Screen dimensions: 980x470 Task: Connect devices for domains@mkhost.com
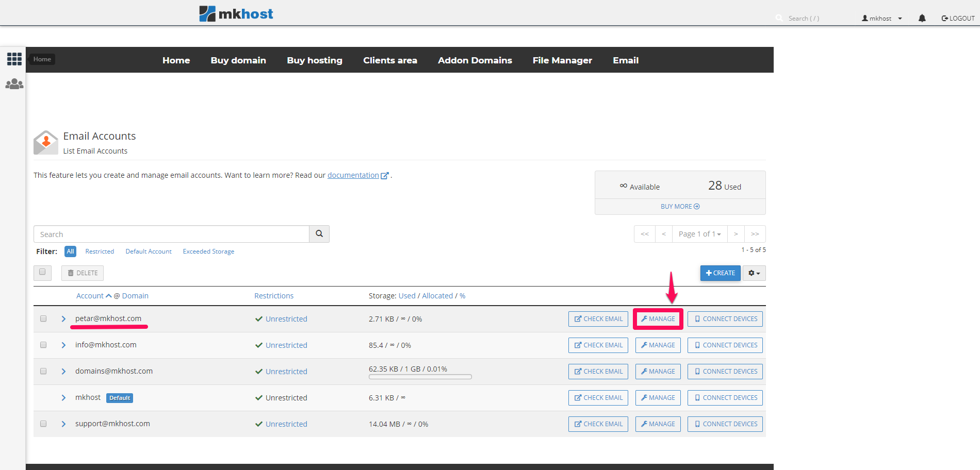click(725, 372)
